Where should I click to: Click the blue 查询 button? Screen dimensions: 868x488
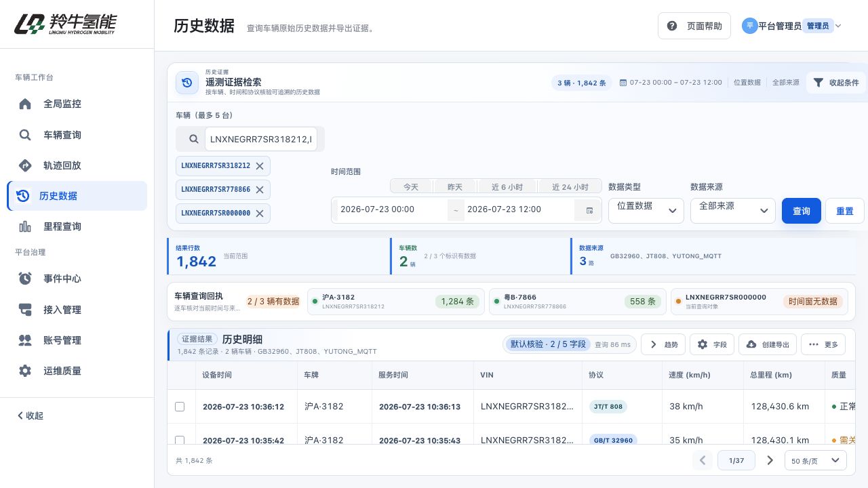point(802,211)
